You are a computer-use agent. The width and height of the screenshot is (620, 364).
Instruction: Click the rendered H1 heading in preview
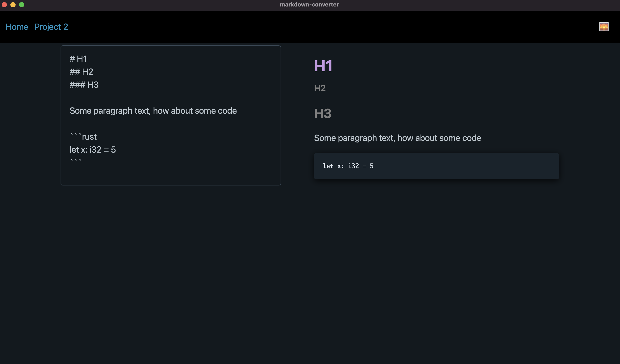323,66
